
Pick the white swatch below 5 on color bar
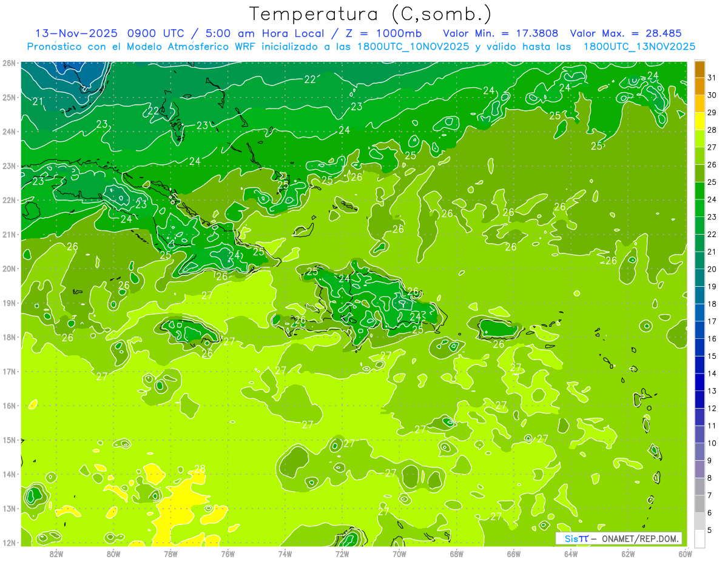(699, 538)
